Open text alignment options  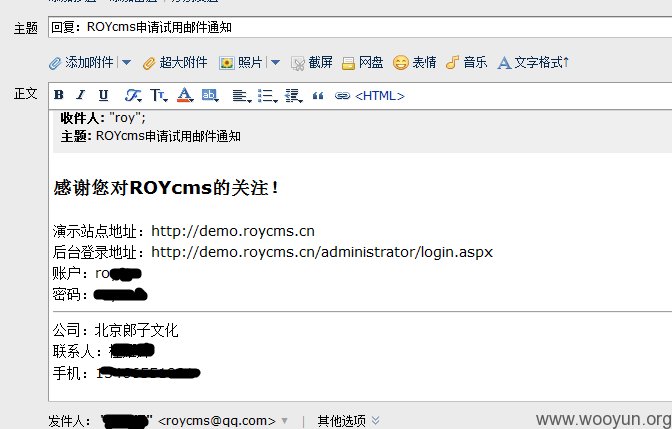coord(242,96)
